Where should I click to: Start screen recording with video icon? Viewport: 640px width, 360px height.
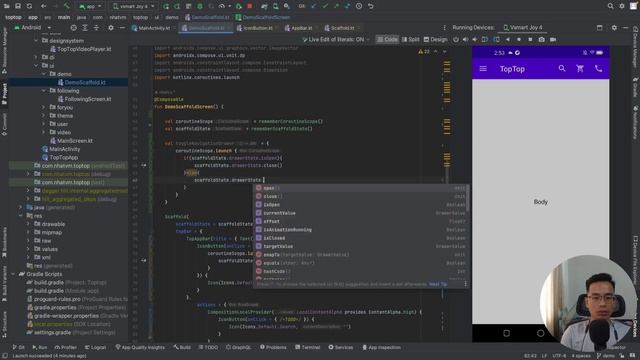[x=553, y=40]
